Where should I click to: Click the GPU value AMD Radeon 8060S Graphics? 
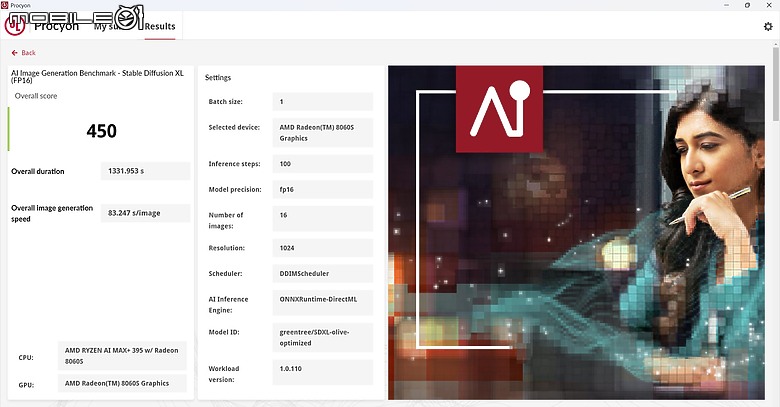pyautogui.click(x=122, y=384)
